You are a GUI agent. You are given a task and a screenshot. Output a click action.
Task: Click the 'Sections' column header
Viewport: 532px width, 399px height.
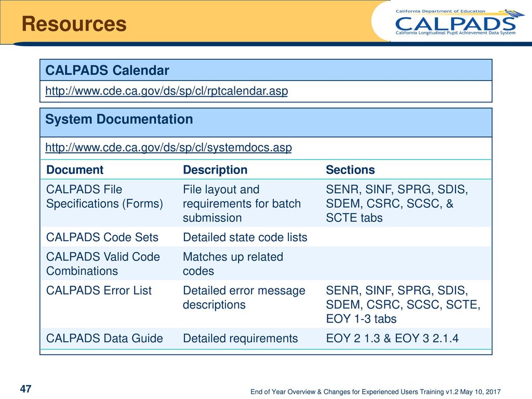click(351, 170)
